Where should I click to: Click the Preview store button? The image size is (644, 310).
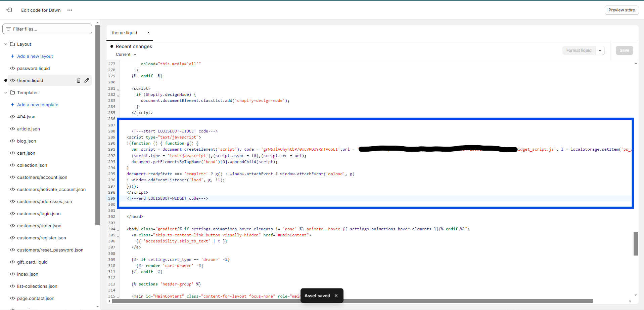click(622, 10)
